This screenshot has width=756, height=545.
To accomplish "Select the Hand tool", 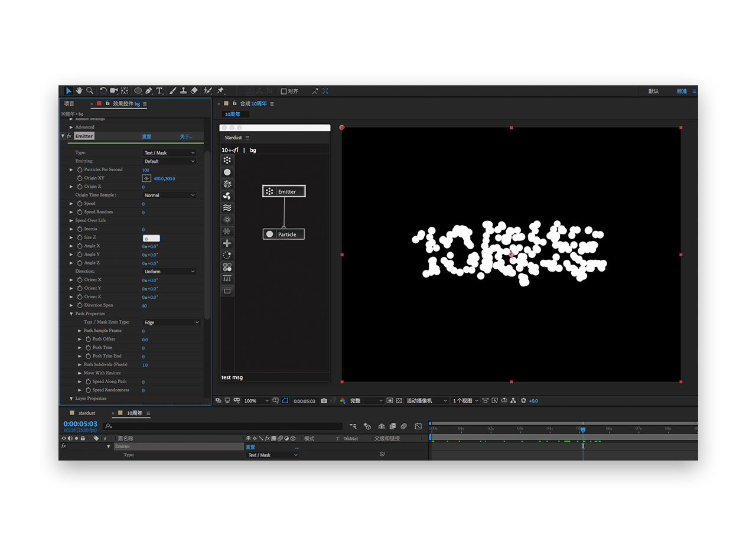I will coord(79,91).
